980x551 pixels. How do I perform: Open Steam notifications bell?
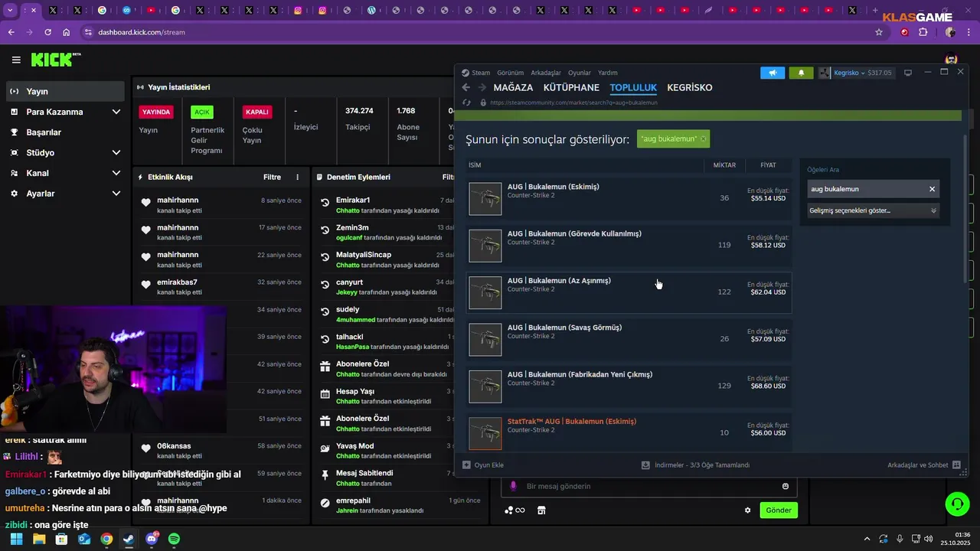(x=801, y=73)
